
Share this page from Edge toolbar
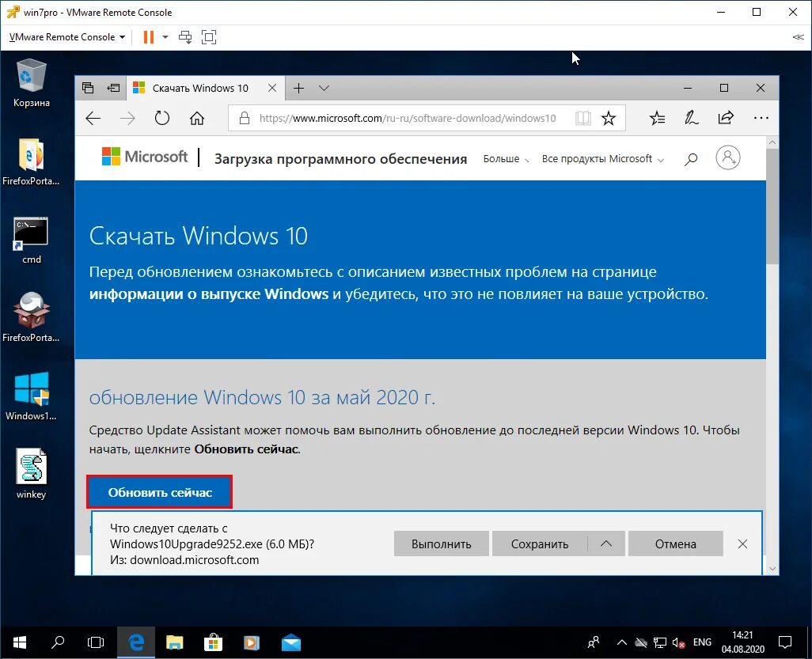pos(726,119)
